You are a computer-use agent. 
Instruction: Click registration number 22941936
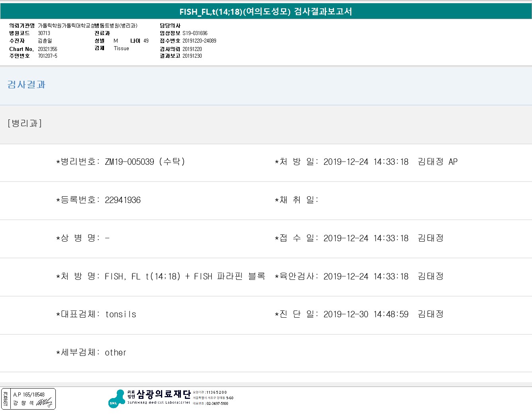click(x=123, y=200)
